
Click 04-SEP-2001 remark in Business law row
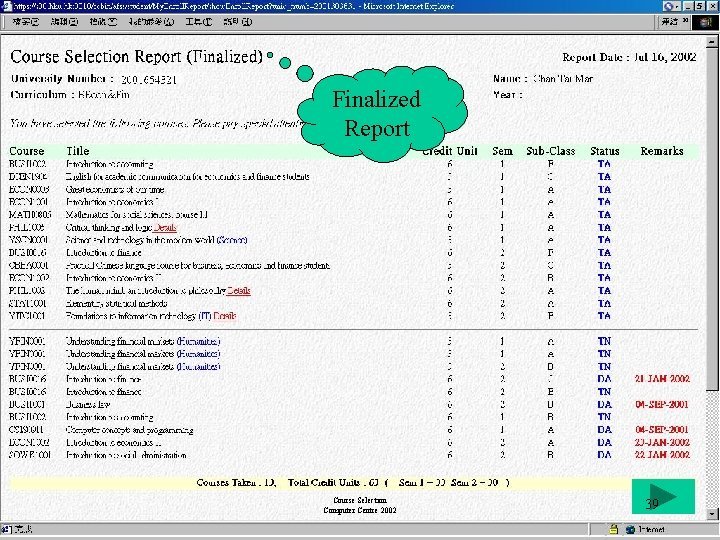coord(662,405)
